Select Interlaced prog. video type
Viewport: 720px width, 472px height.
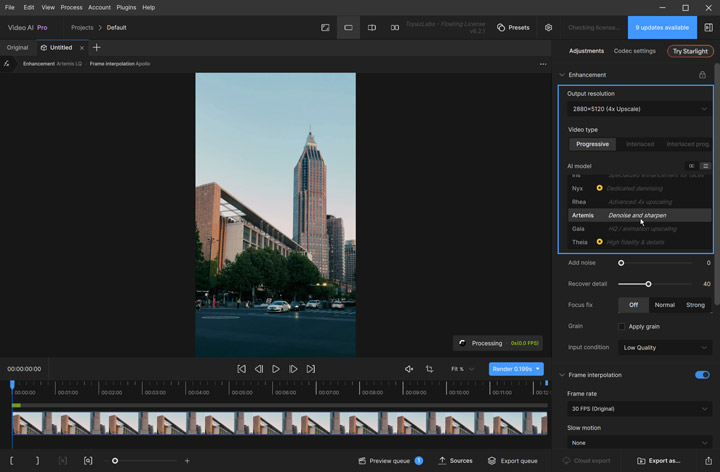pos(687,144)
